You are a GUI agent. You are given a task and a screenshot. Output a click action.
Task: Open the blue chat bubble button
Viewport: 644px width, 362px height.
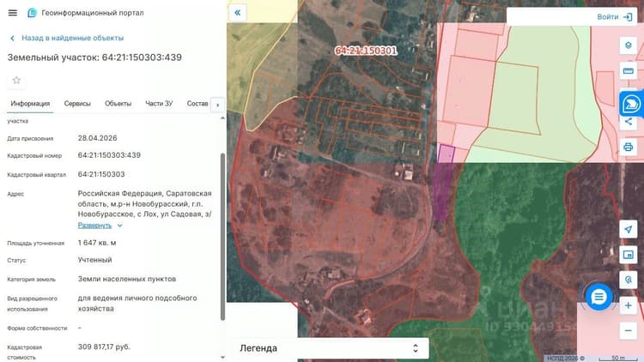coord(598,296)
